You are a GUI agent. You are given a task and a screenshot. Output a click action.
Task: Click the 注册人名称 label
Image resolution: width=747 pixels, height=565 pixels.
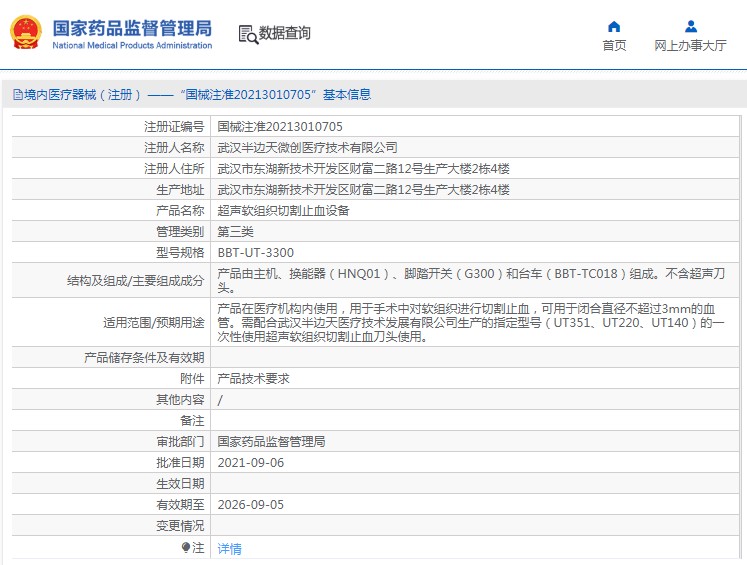point(174,148)
